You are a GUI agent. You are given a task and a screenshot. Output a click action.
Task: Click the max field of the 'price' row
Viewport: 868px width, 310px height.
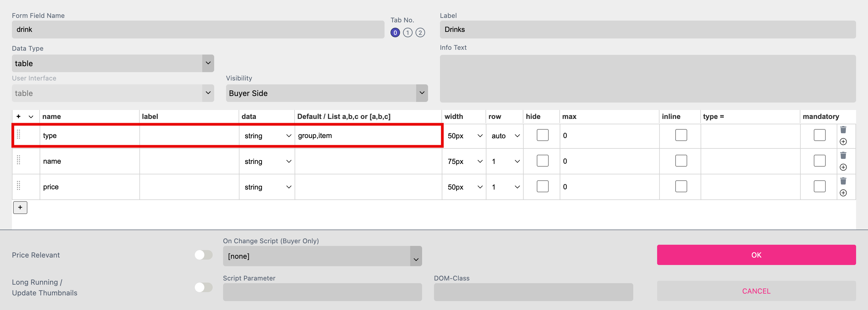click(x=609, y=187)
